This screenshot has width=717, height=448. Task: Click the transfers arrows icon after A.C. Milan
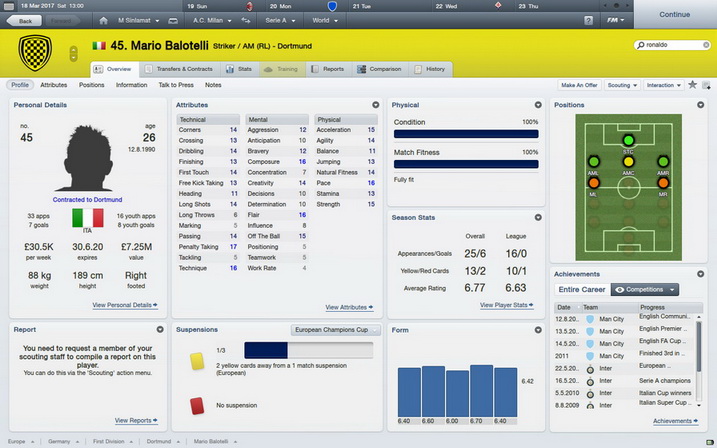tap(246, 21)
